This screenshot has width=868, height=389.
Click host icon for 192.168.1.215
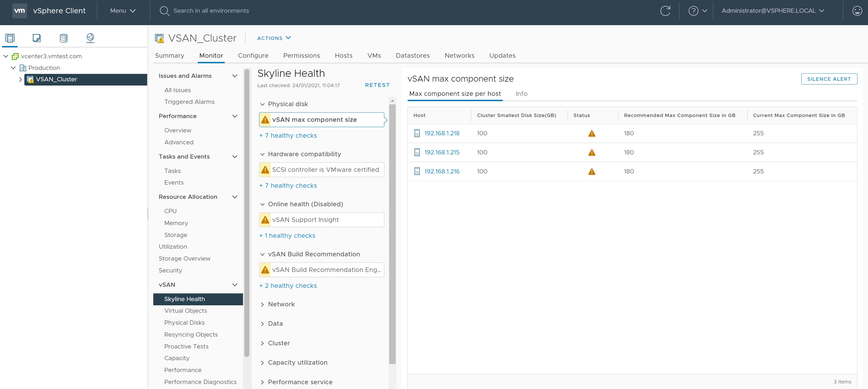coord(417,152)
